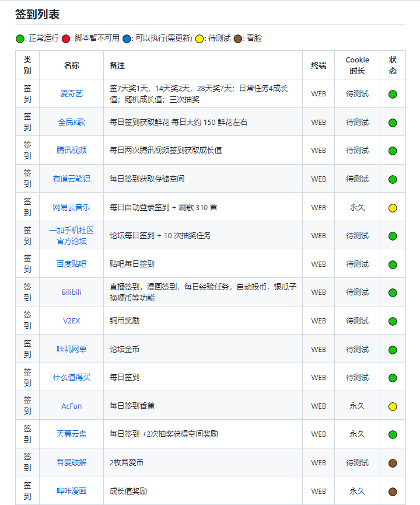Image resolution: width=420 pixels, height=505 pixels.
Task: Click the note 贴吧每日签到
Action: pyautogui.click(x=132, y=264)
